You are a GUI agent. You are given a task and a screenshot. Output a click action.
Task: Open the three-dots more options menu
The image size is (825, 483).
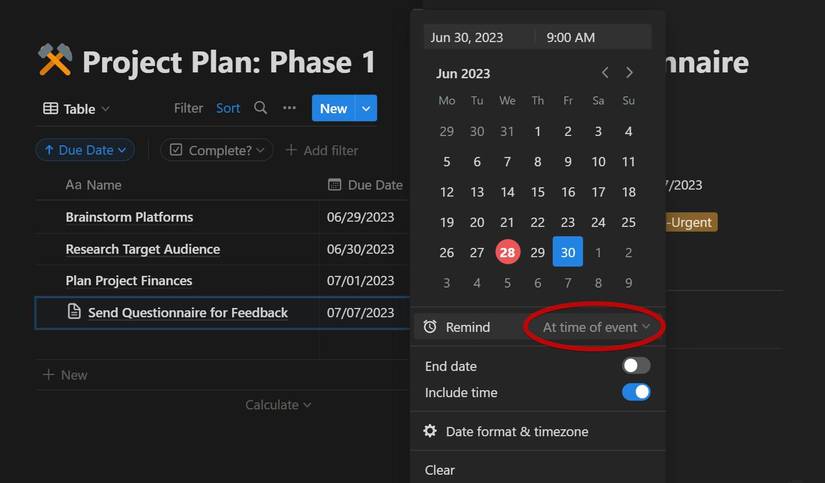pyautogui.click(x=289, y=108)
